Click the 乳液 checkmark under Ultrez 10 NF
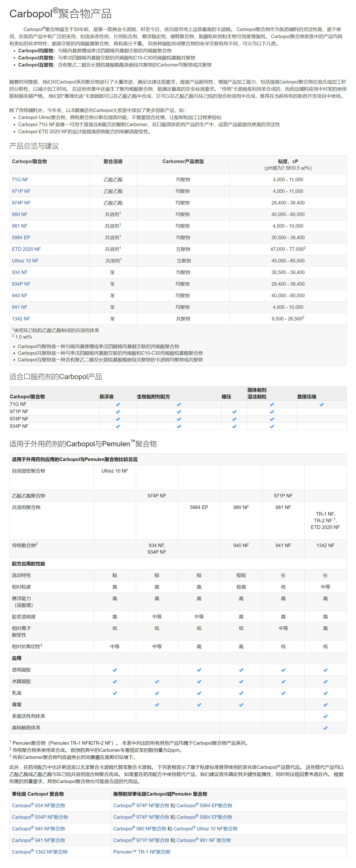This screenshot has height=868, width=356. pyautogui.click(x=115, y=693)
